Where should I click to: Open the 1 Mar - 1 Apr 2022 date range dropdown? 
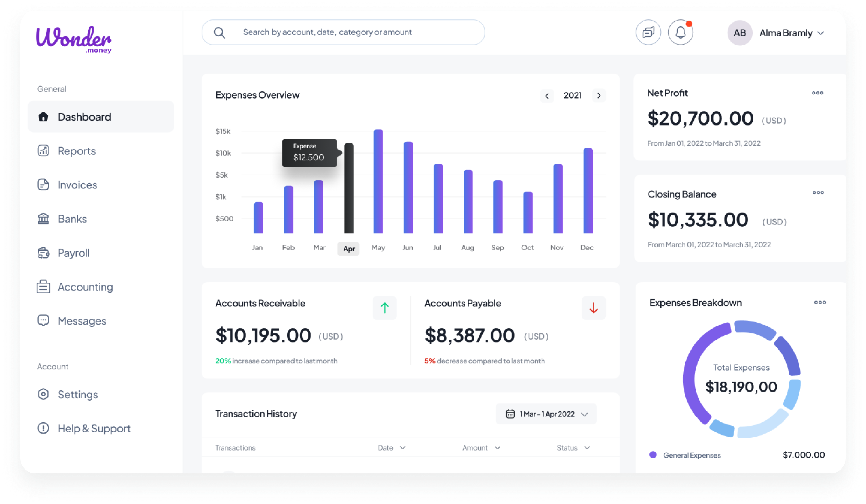coord(546,414)
